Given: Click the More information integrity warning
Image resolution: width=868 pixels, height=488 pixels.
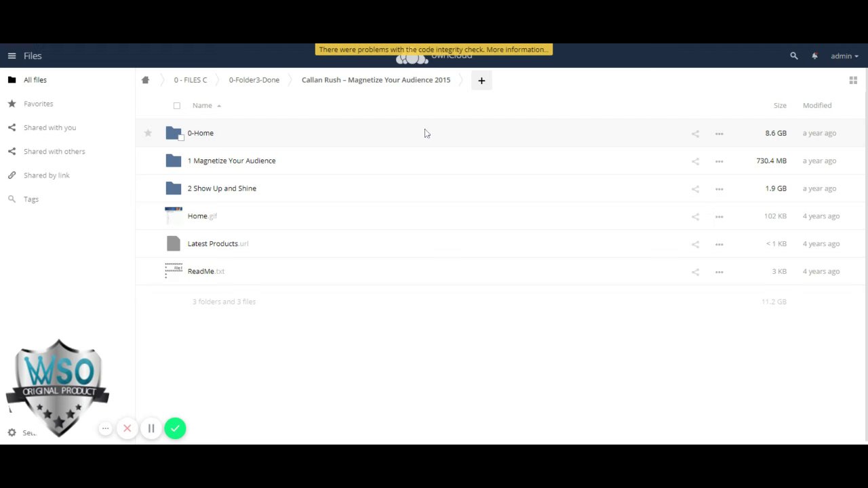Looking at the screenshot, I should (517, 49).
